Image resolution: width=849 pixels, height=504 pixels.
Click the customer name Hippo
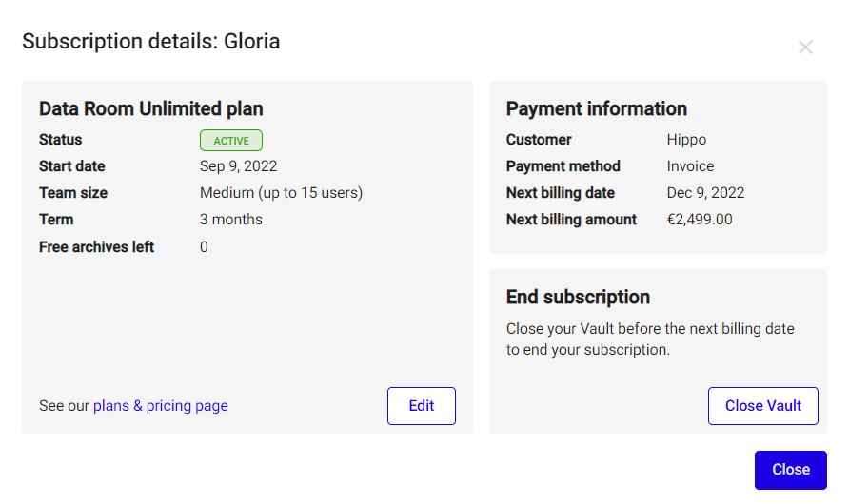(686, 140)
